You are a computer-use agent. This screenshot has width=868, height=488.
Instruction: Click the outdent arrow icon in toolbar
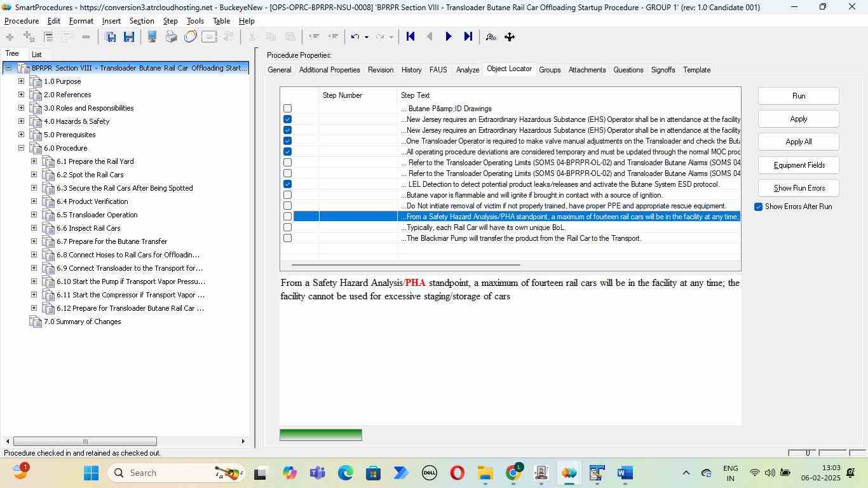point(313,37)
